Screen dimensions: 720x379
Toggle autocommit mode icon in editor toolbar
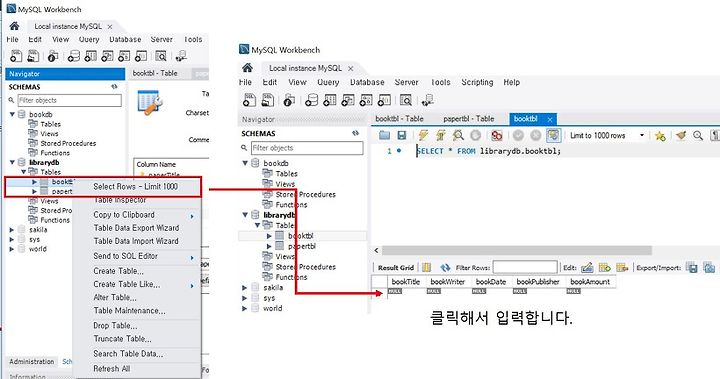553,135
